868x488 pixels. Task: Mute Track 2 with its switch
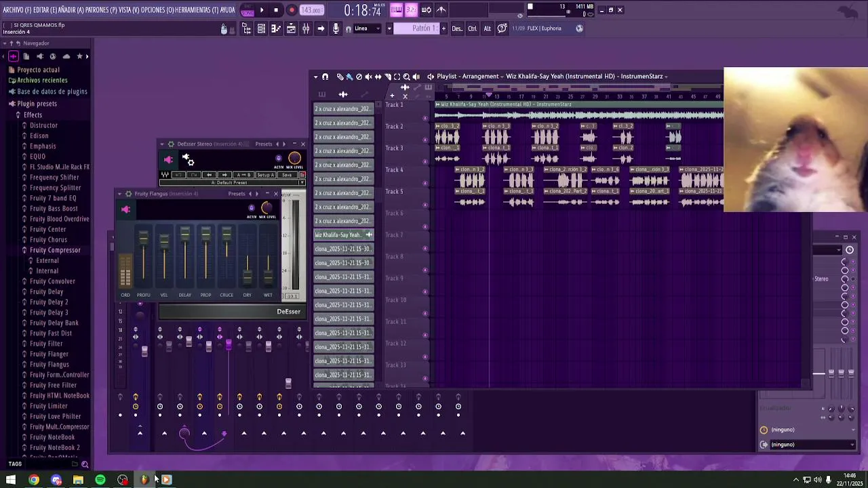click(425, 140)
